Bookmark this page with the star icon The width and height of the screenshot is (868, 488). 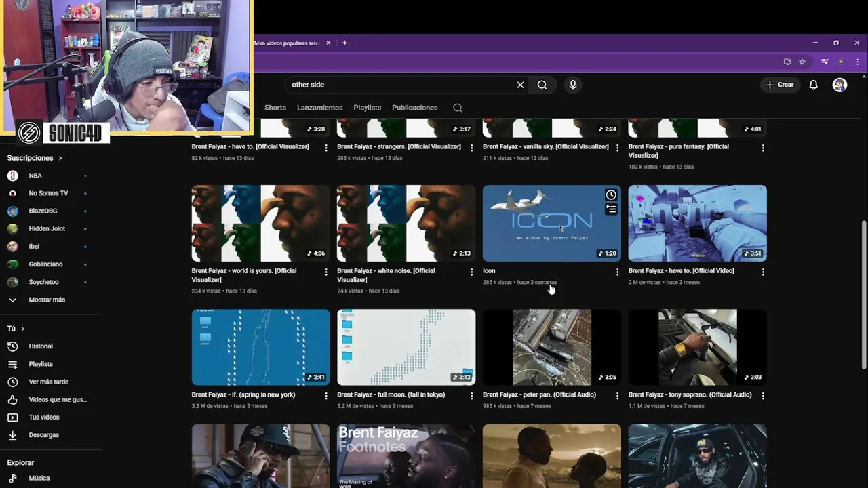pyautogui.click(x=802, y=62)
